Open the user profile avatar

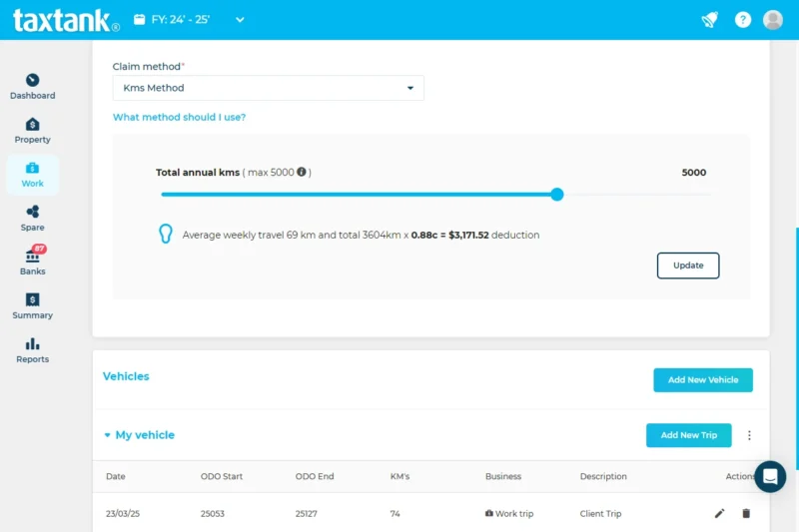[772, 20]
